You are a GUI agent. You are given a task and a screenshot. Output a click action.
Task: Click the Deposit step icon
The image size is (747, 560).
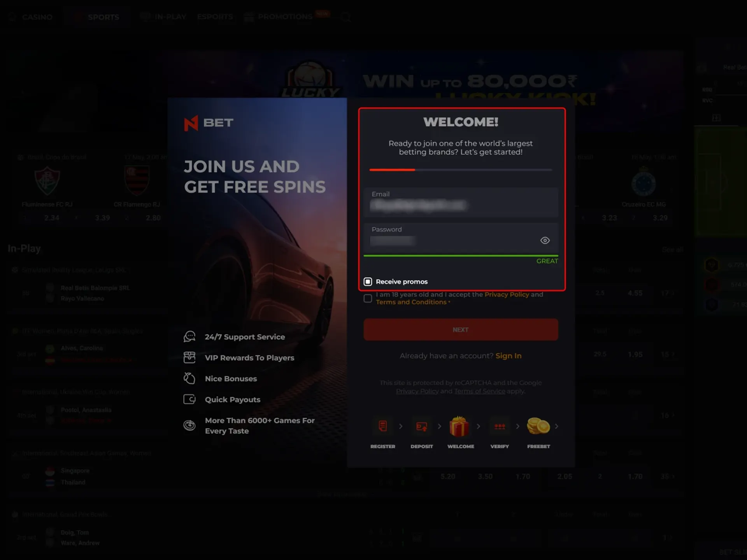(x=421, y=427)
